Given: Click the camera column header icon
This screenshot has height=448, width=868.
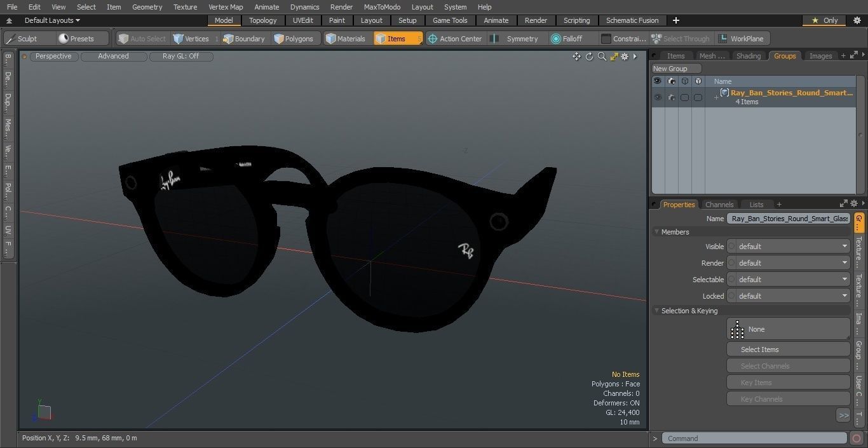Looking at the screenshot, I should point(671,81).
